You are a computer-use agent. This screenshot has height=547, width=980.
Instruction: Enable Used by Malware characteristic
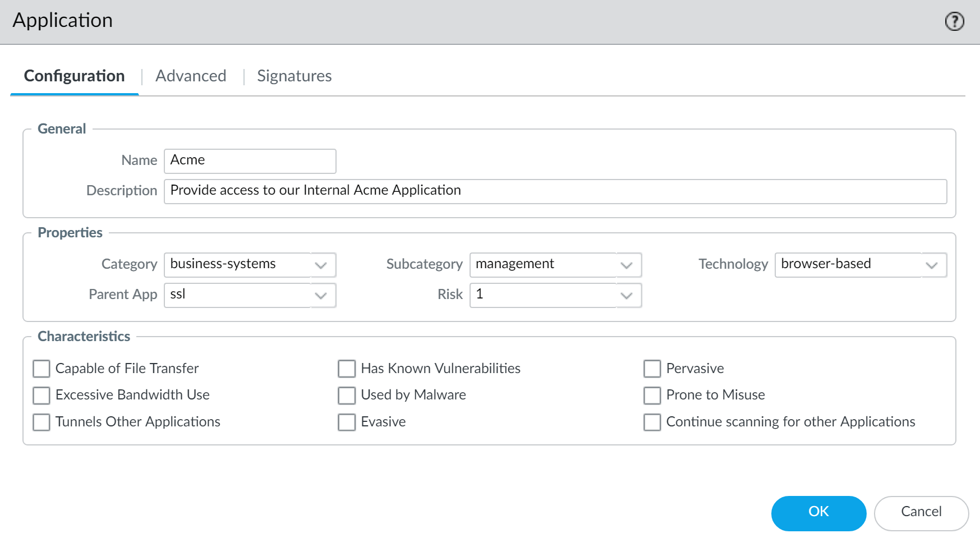coord(346,395)
